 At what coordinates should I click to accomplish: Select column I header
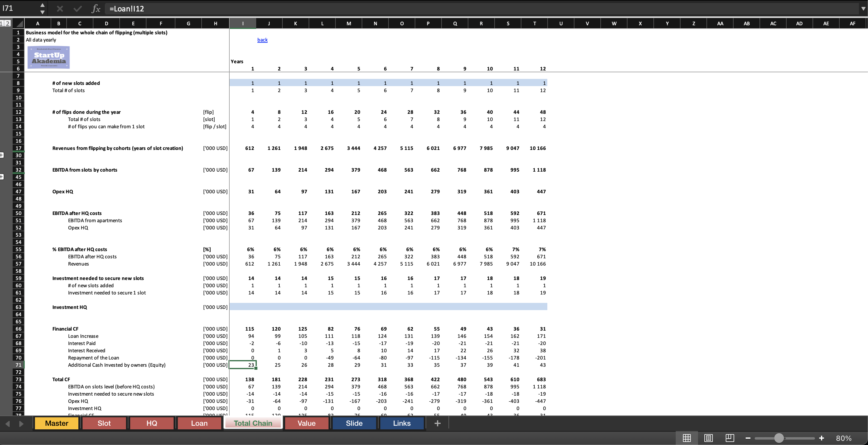(243, 23)
